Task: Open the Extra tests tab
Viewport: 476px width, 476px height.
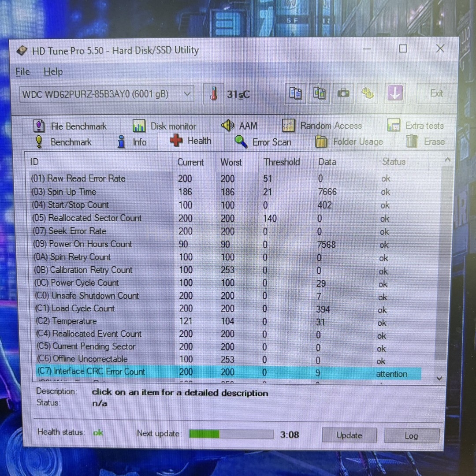Action: (415, 125)
